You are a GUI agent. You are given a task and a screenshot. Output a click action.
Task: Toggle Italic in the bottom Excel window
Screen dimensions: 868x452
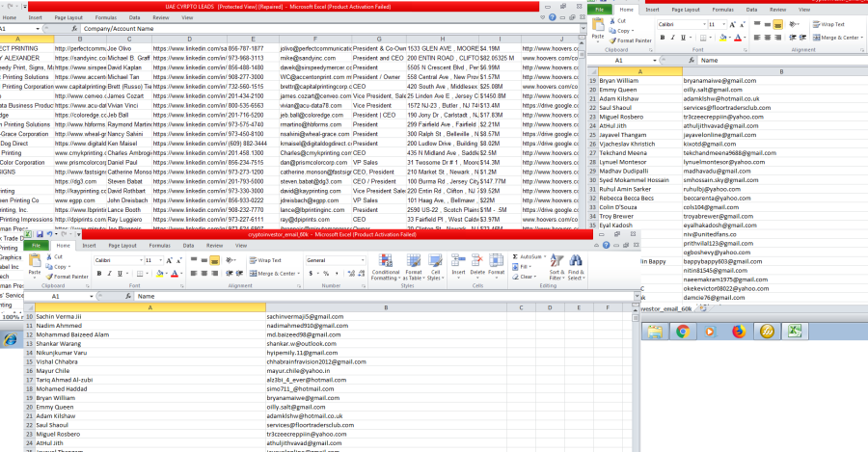pos(110,274)
